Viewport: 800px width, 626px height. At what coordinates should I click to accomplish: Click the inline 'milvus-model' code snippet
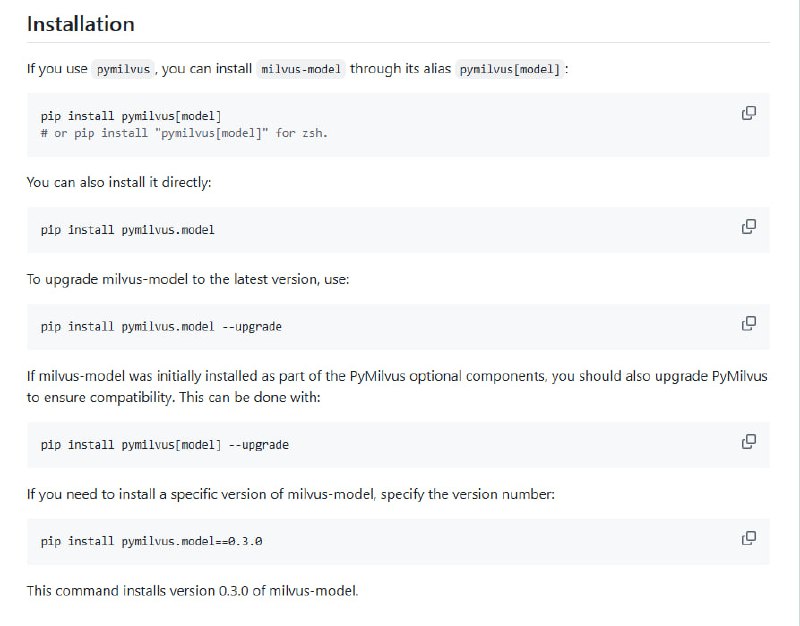(301, 70)
